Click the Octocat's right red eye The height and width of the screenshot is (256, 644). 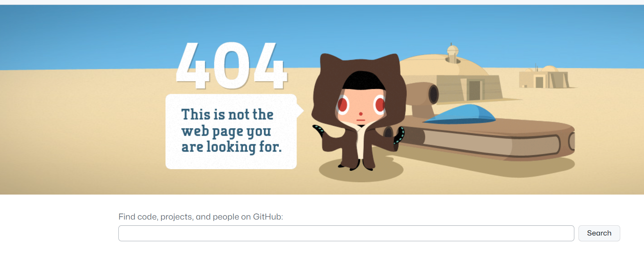(380, 105)
